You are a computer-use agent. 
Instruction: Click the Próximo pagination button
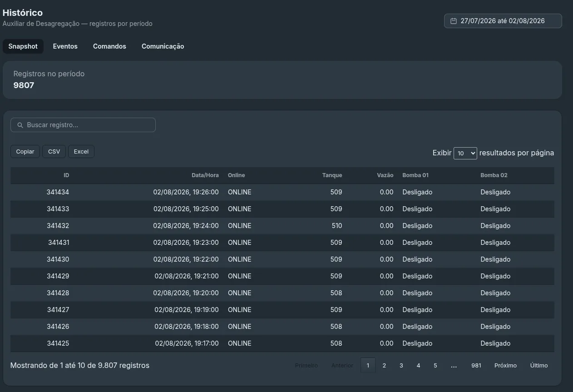[506, 365]
